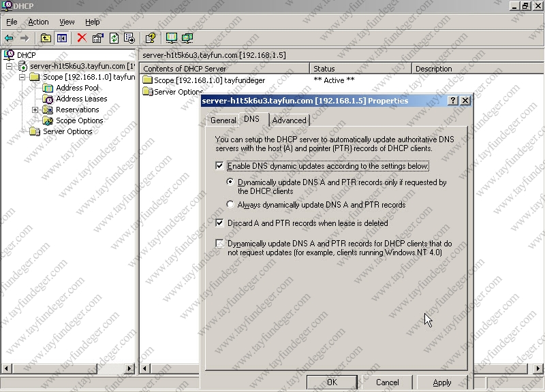Expand the Reservations tree node
The width and height of the screenshot is (545, 392).
coord(35,110)
